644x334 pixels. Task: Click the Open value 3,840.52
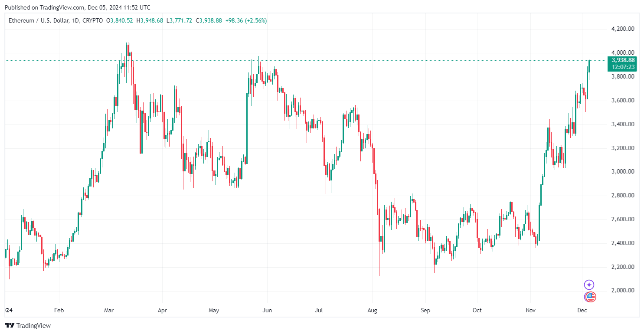coord(121,20)
